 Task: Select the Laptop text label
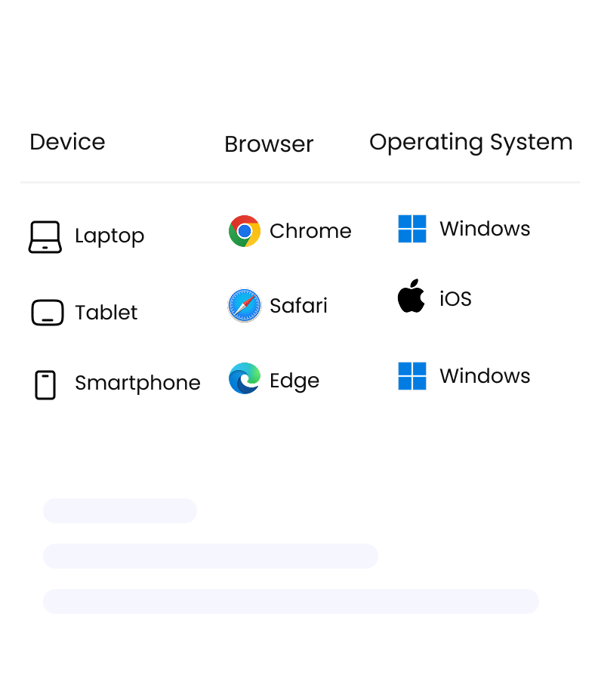109,236
